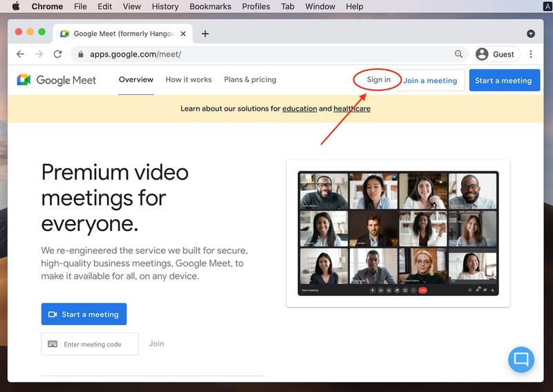Viewport: 553px width, 392px height.
Task: Open the View menu
Action: pyautogui.click(x=132, y=6)
